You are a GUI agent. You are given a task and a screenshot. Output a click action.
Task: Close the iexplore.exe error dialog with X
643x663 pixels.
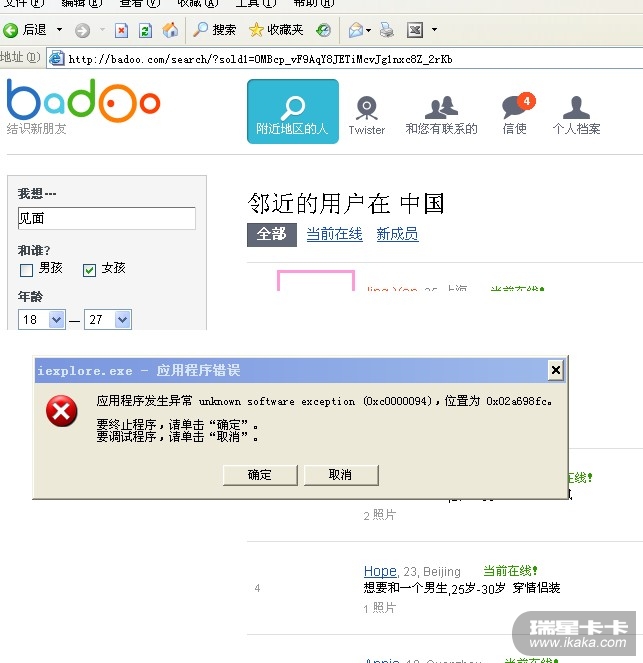pyautogui.click(x=555, y=370)
